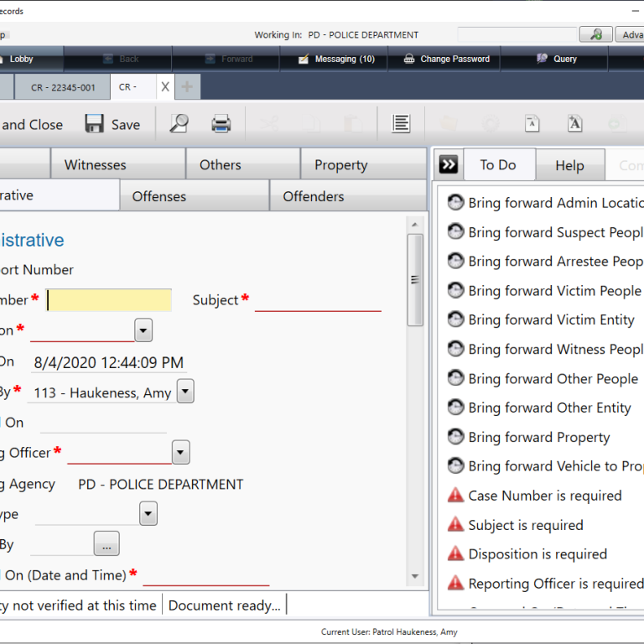
Task: Open the magnifier search tool in toolbar
Action: click(x=179, y=123)
